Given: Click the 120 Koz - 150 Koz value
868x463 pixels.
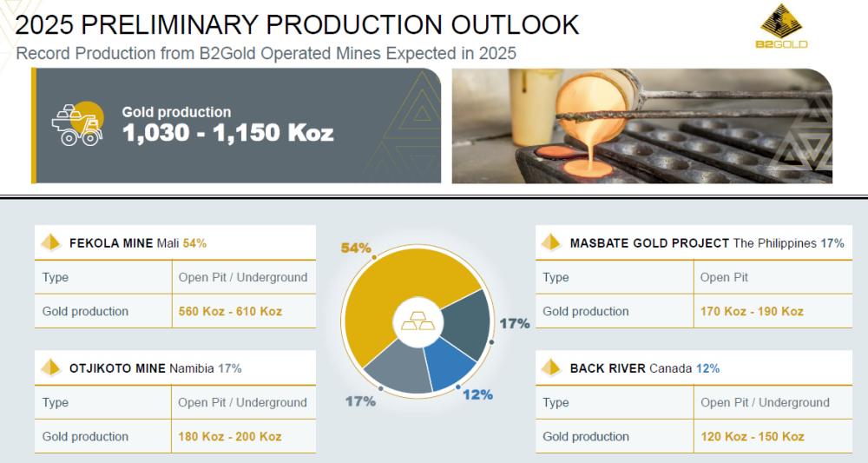Looking at the screenshot, I should click(x=753, y=436).
